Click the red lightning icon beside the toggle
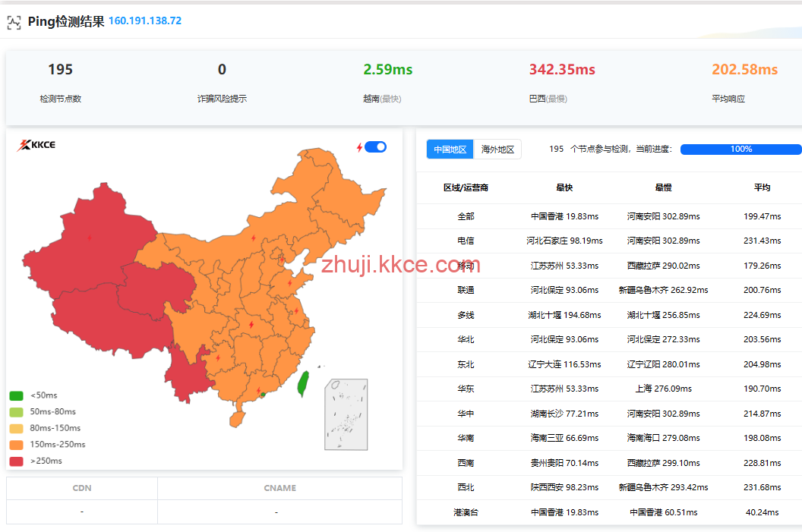Screen dimensions: 802x532 359,147
